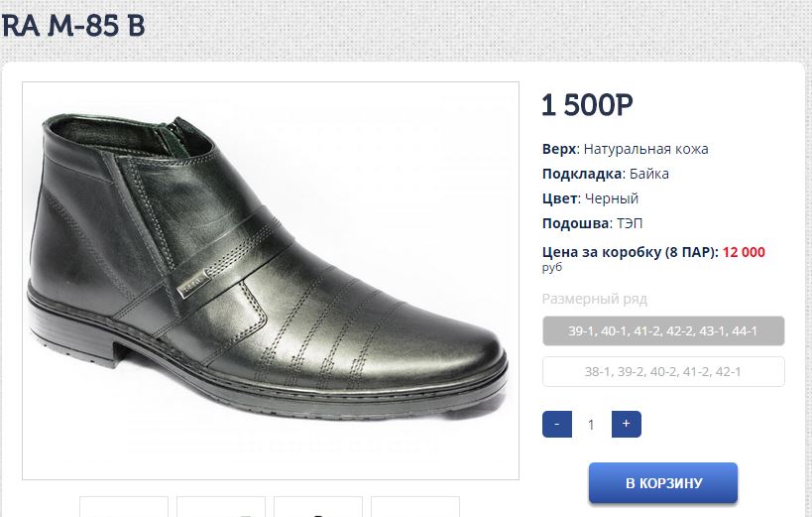Open the main boot product image
The width and height of the screenshot is (812, 517).
tap(271, 281)
